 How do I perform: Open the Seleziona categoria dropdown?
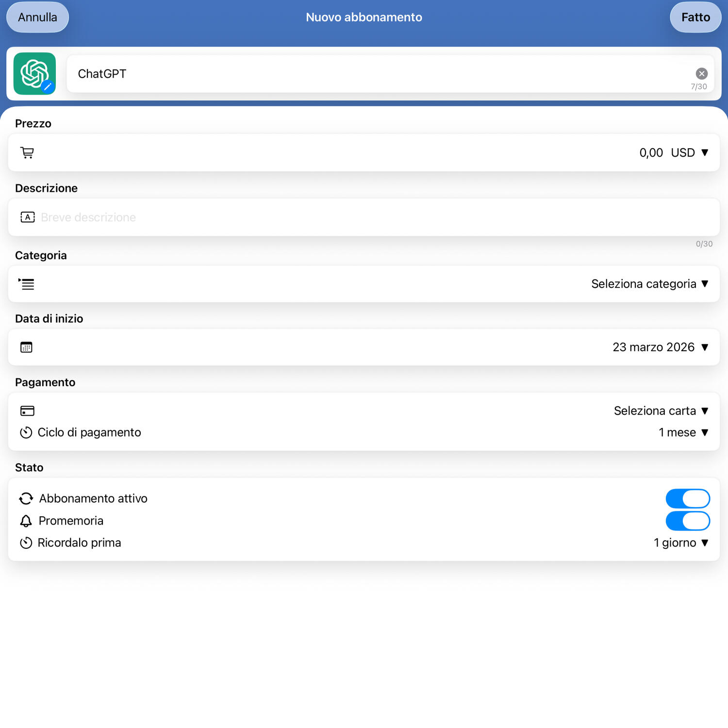[649, 284]
